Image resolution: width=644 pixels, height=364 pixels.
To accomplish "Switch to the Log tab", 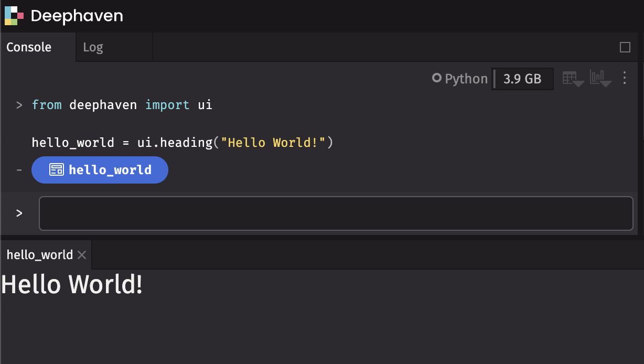I will pyautogui.click(x=93, y=47).
